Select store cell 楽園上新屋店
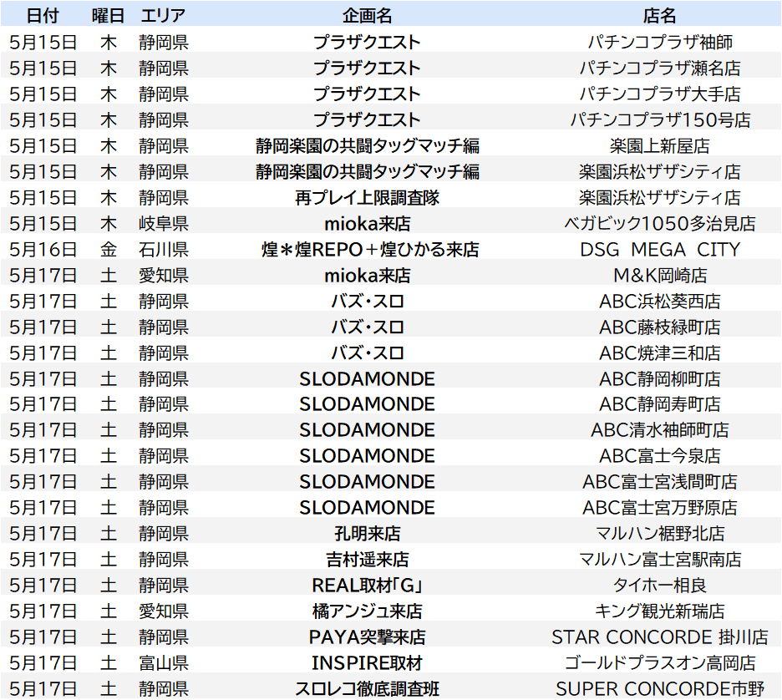This screenshot has width=782, height=700. 660,145
